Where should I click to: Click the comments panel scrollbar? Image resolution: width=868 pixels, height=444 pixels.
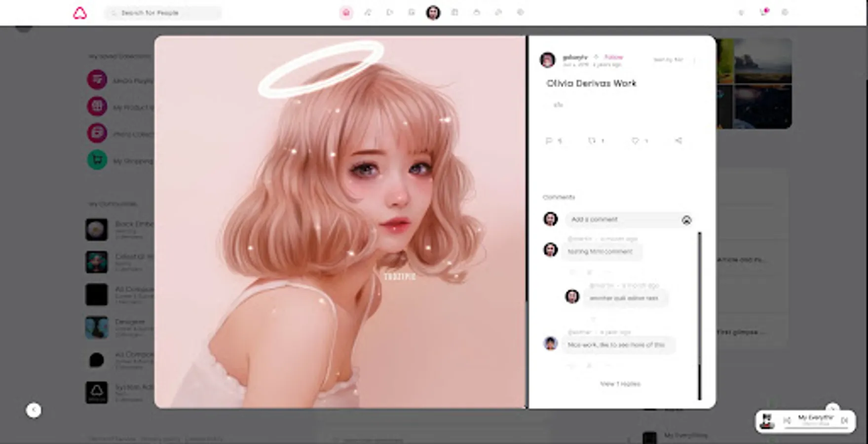coord(699,316)
